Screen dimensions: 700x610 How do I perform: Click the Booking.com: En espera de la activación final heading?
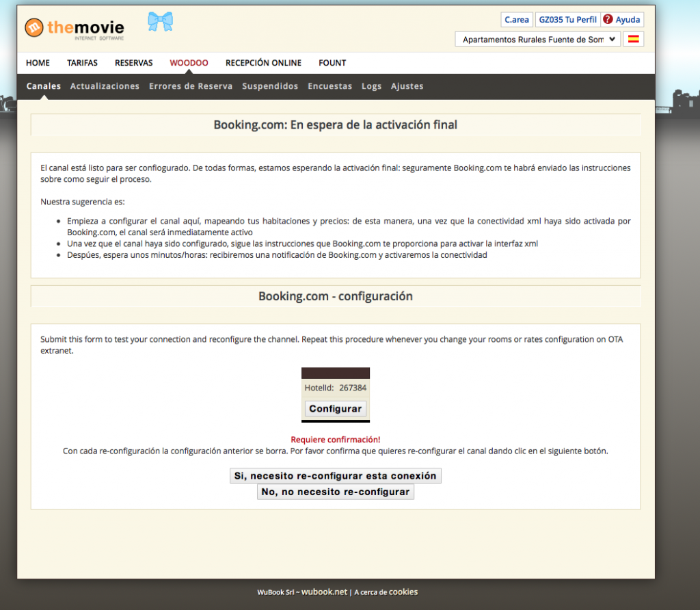click(x=336, y=124)
